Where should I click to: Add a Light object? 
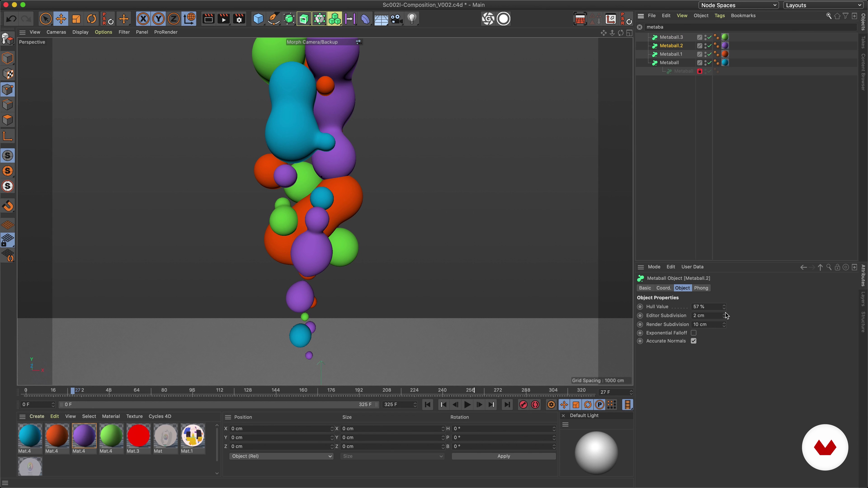[412, 19]
